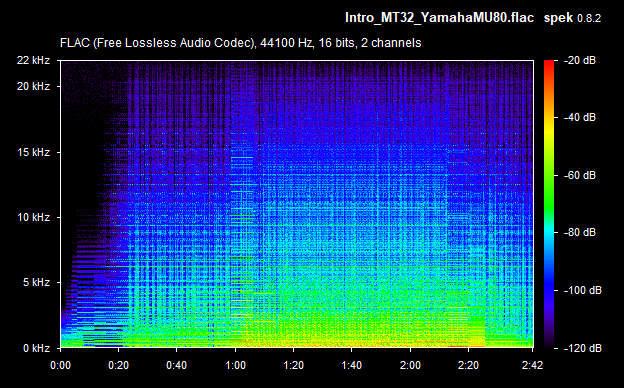Click the 10 kHz frequency label

tap(33, 217)
